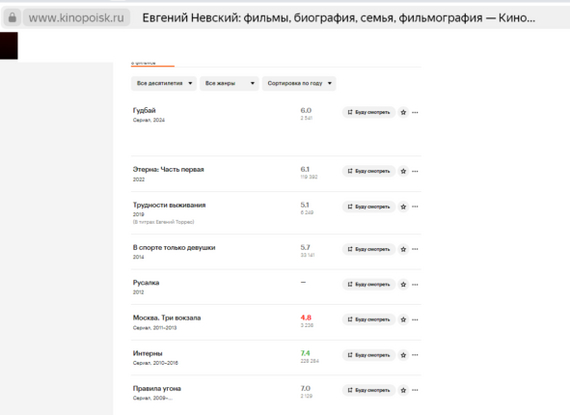The image size is (570, 415).
Task: Open three-dots menu for Интерны
Action: (415, 355)
